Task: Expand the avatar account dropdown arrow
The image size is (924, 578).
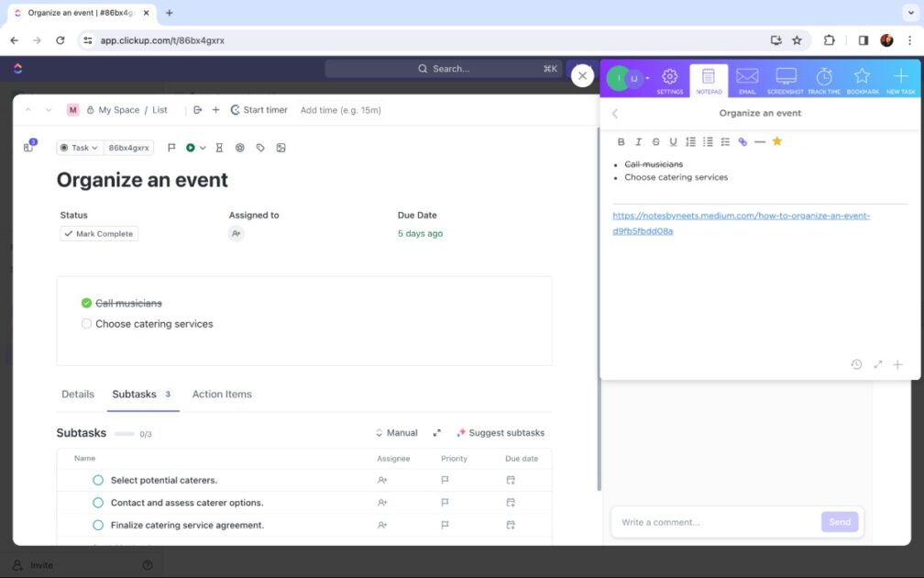Action: point(646,78)
